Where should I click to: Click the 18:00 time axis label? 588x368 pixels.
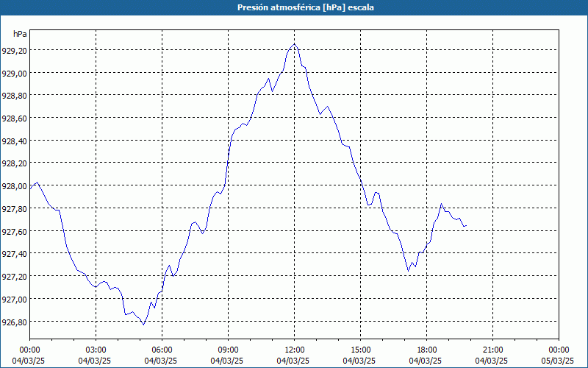click(427, 350)
